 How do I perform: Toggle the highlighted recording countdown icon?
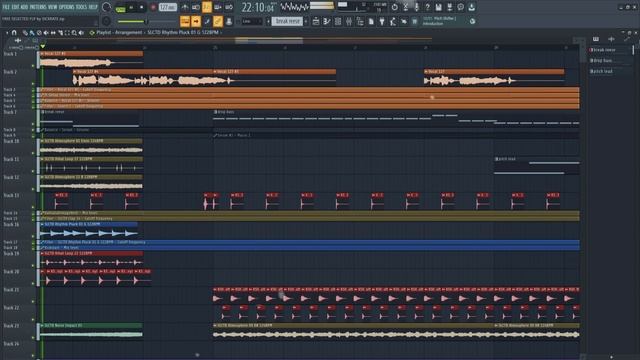pyautogui.click(x=207, y=7)
